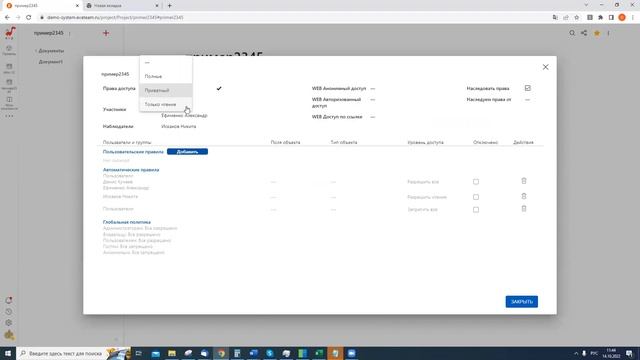The height and width of the screenshot is (360, 640).
Task: Click the share icon in the header
Action: (584, 33)
